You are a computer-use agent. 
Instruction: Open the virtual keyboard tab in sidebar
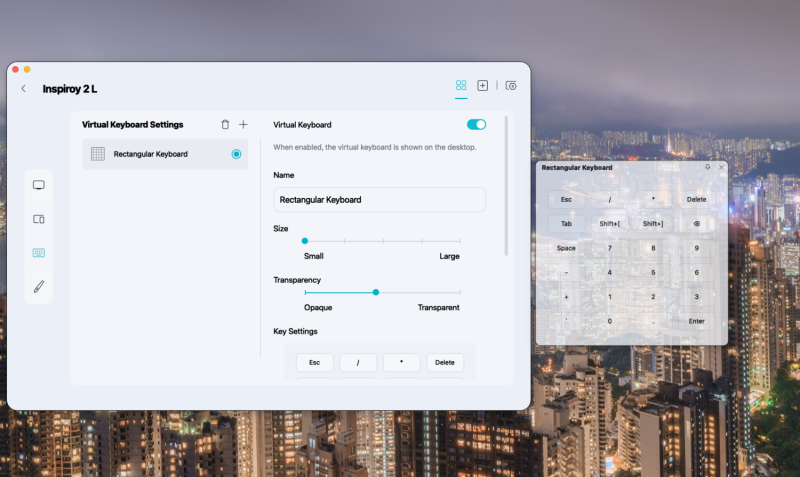39,253
